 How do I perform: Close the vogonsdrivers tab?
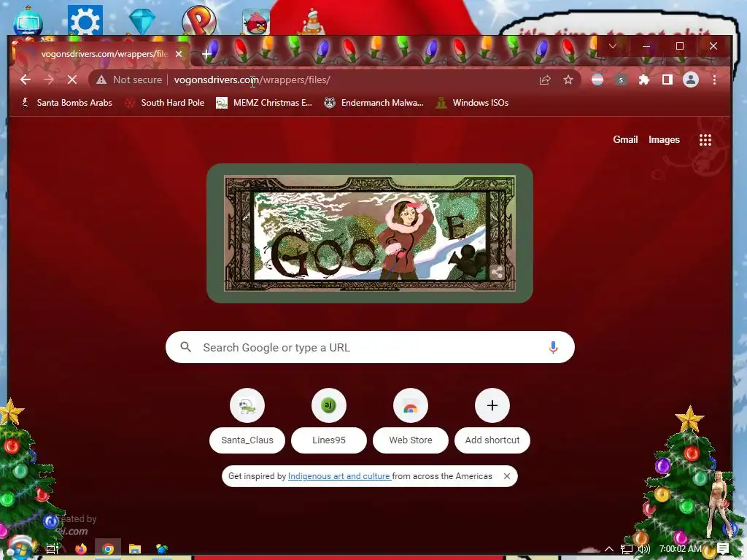pyautogui.click(x=179, y=54)
